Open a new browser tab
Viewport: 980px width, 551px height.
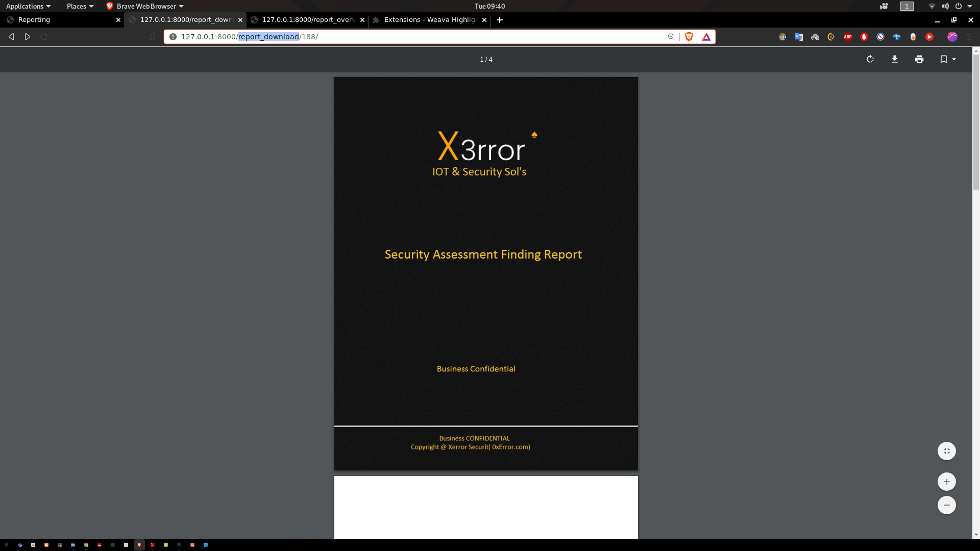[500, 20]
